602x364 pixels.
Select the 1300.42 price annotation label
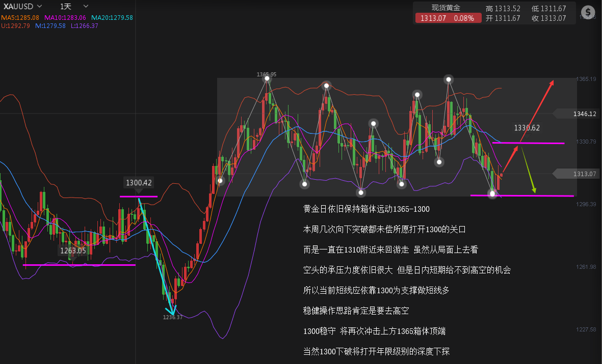tap(139, 182)
